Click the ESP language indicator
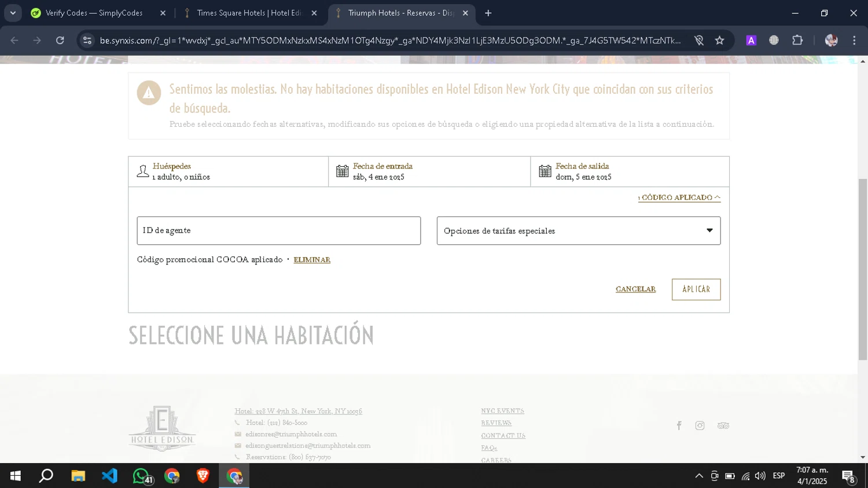 tap(779, 476)
